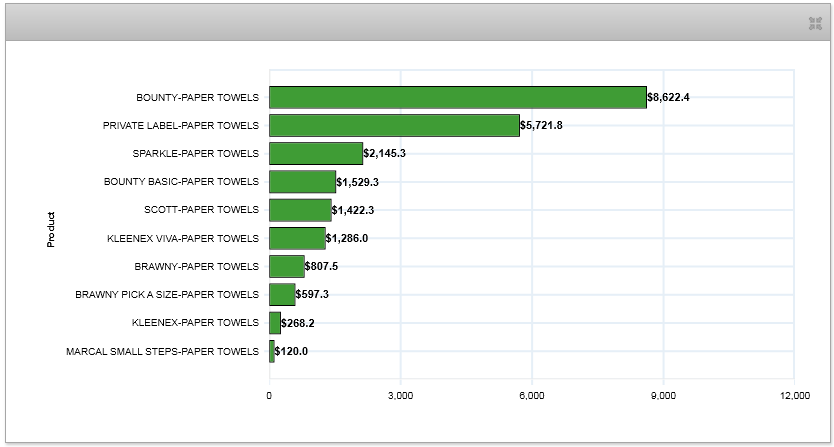Viewport: 834px width, 447px height.
Task: Click the gray panel header bar
Action: point(400,24)
